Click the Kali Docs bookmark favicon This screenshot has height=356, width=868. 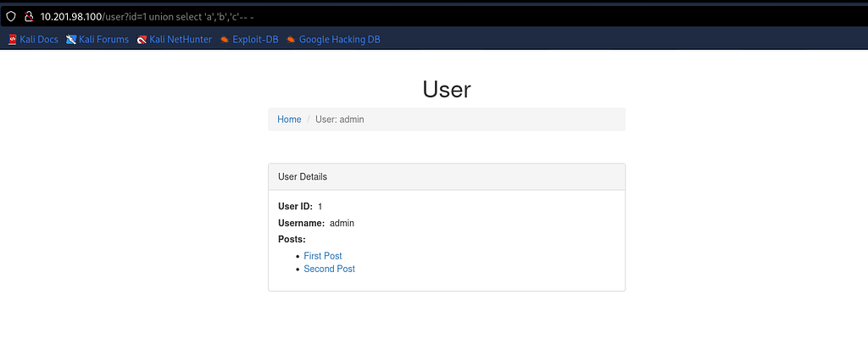pos(13,39)
